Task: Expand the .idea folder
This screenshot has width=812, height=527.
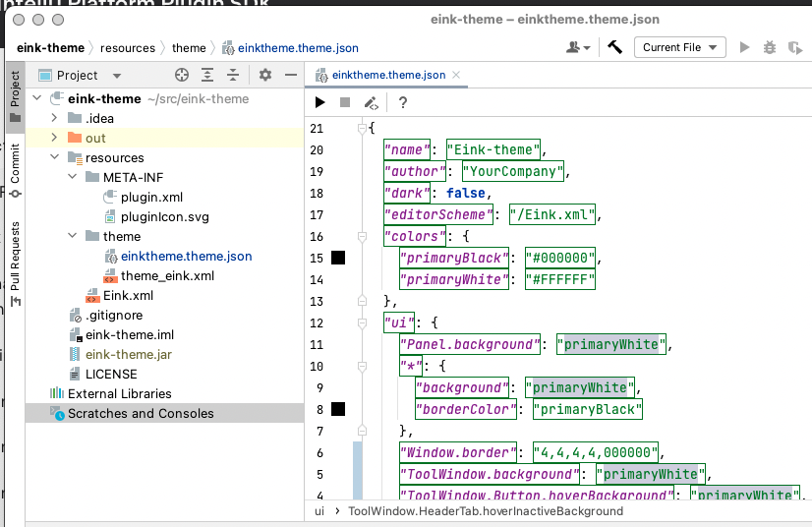Action: [x=54, y=118]
